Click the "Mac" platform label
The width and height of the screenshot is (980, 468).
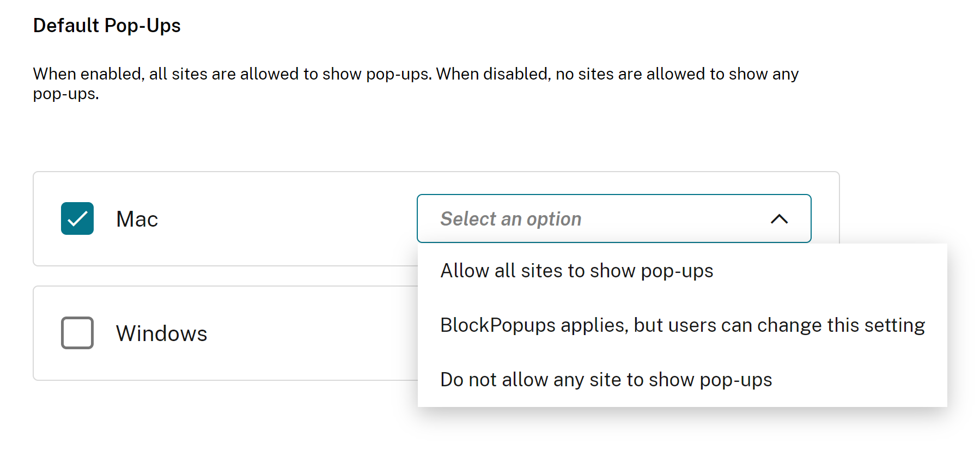(137, 219)
